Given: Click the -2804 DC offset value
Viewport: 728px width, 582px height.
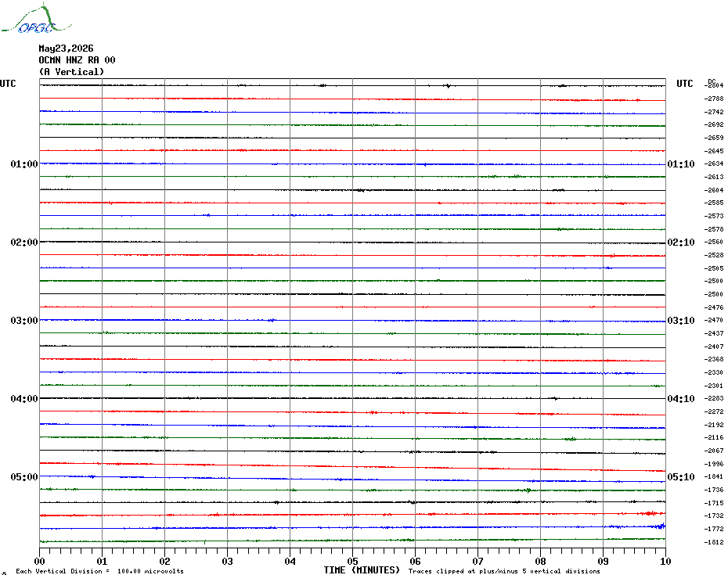Looking at the screenshot, I should coord(714,85).
